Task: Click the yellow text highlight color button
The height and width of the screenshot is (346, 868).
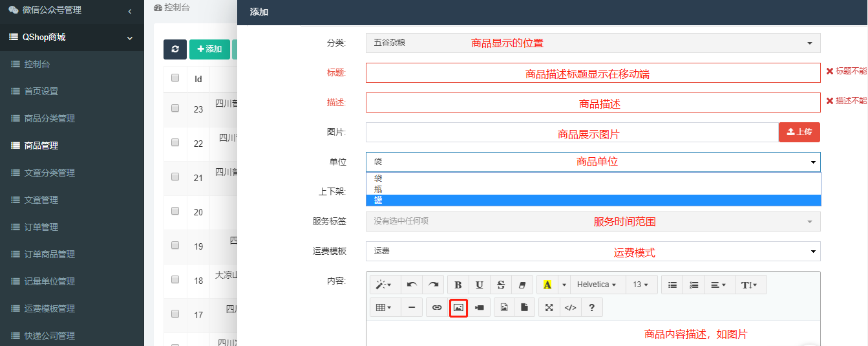Action: pyautogui.click(x=547, y=285)
